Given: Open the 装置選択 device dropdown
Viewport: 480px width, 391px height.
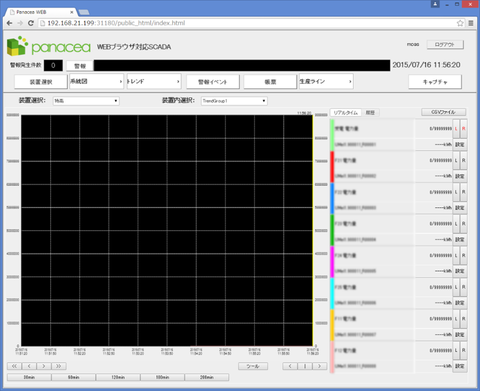Looking at the screenshot, I should click(86, 101).
